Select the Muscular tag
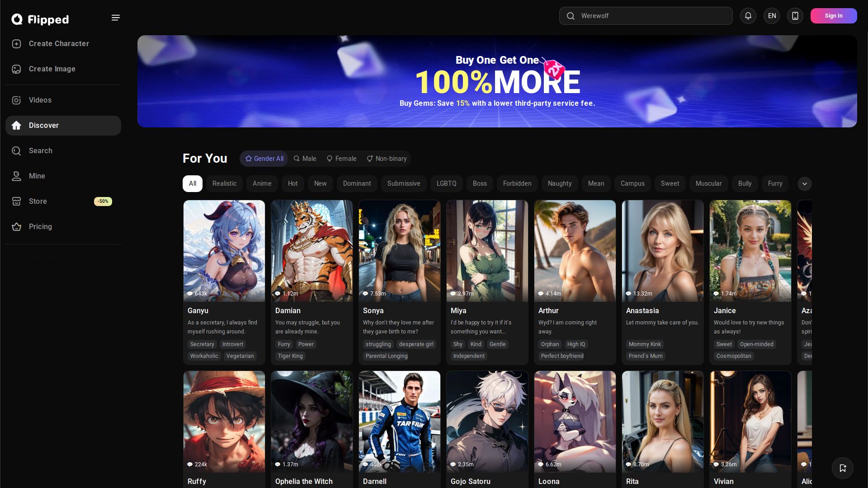Viewport: 868px width, 488px height. coord(709,183)
